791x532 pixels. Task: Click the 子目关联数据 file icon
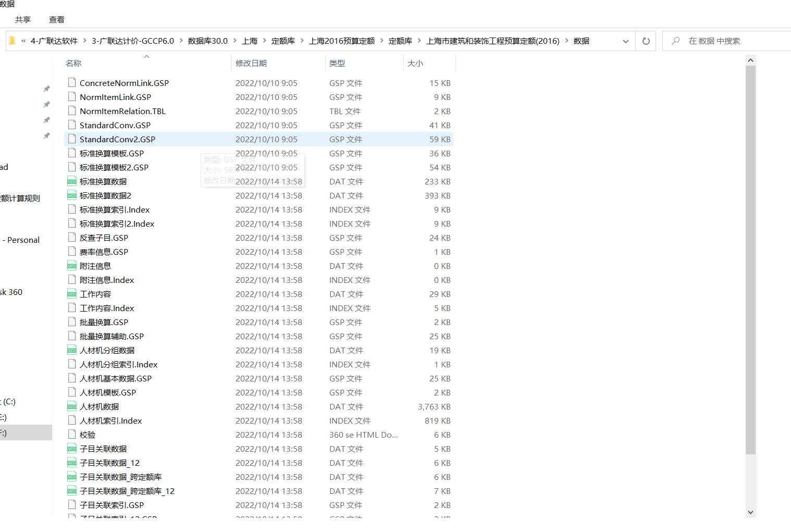[x=72, y=448]
